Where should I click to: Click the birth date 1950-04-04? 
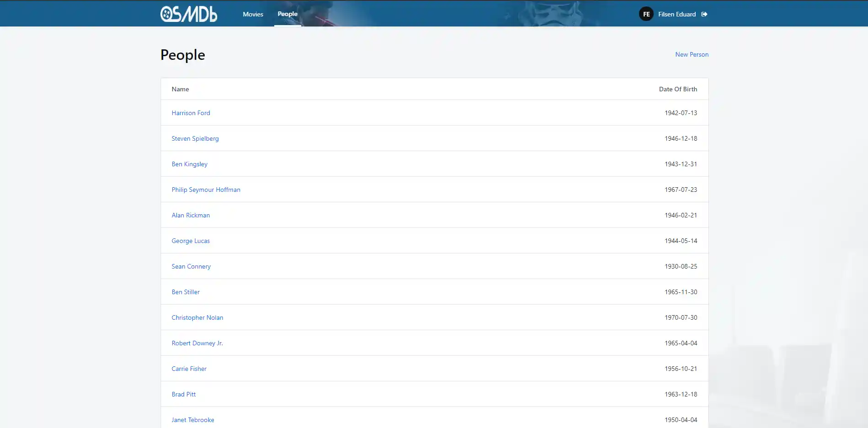coord(681,420)
